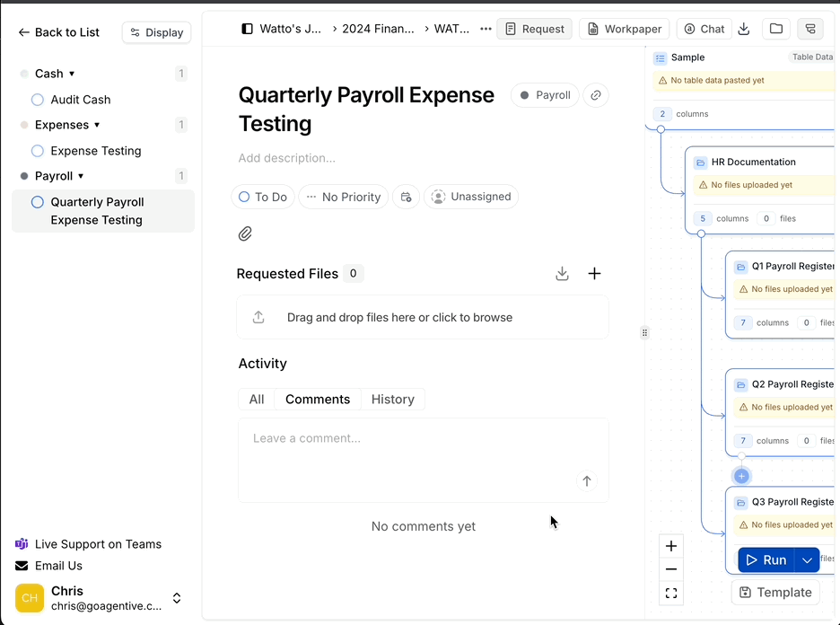The width and height of the screenshot is (840, 625).
Task: Set a due date via the calendar icon
Action: tap(406, 196)
